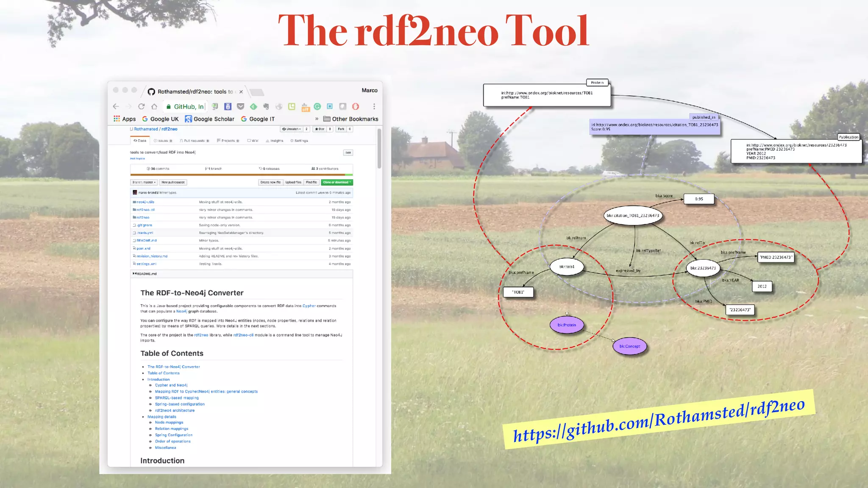Click the github.com/Rothamsted/rdf2neo URL on the slide

point(659,420)
